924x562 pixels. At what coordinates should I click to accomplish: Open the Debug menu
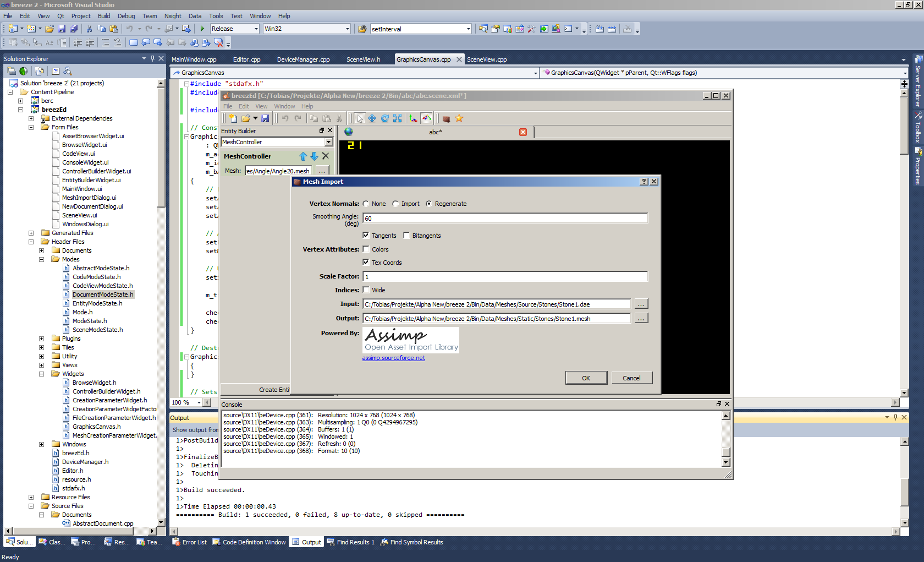point(126,16)
